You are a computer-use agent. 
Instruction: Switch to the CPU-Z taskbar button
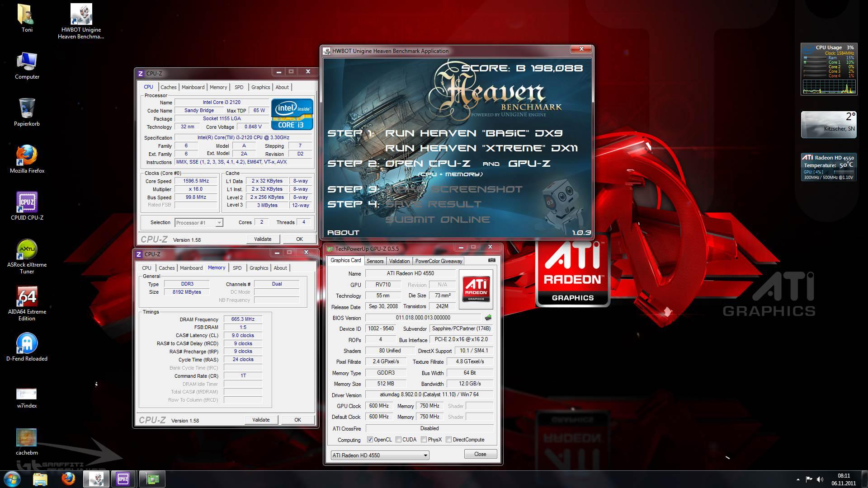coord(123,479)
